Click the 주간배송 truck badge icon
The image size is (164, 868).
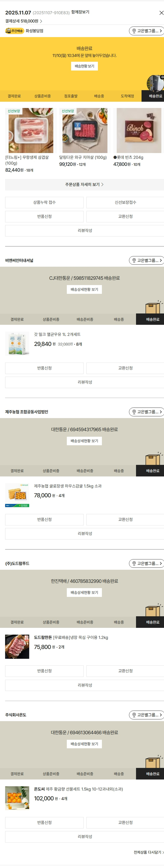[8, 31]
